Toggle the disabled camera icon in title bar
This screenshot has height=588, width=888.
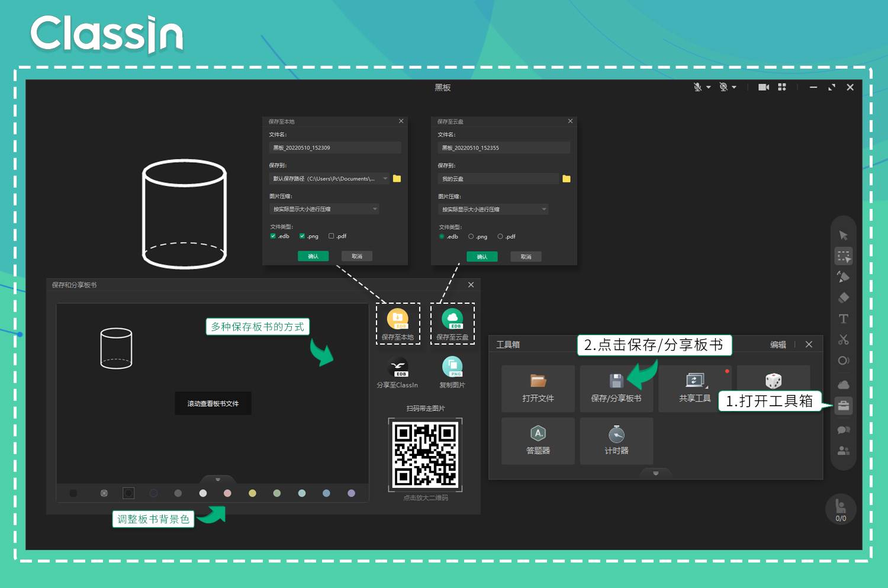coord(723,87)
